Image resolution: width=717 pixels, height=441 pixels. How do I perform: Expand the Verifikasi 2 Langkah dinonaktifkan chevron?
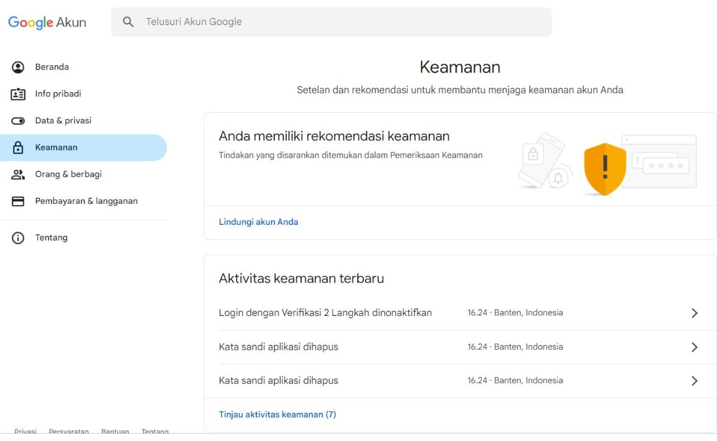pos(694,313)
